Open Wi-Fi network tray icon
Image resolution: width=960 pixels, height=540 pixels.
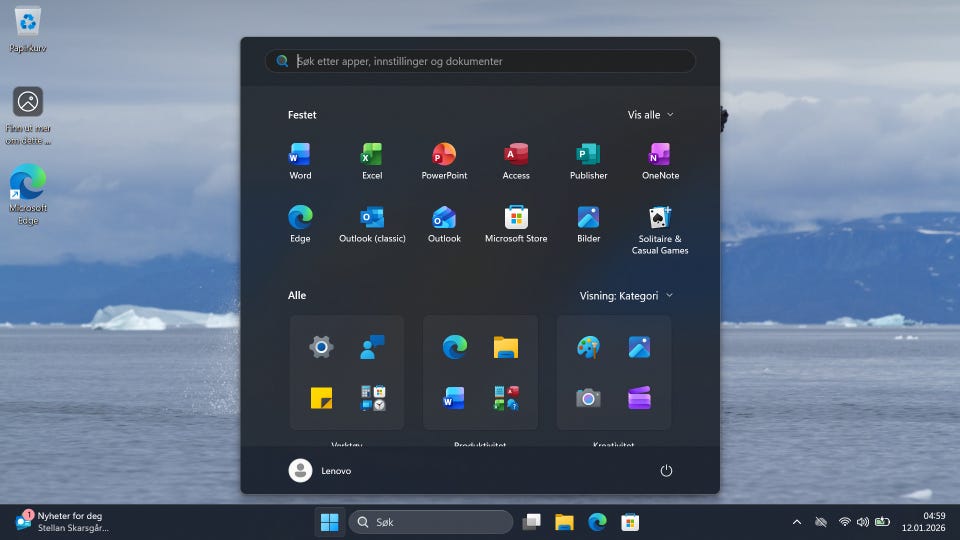point(844,522)
